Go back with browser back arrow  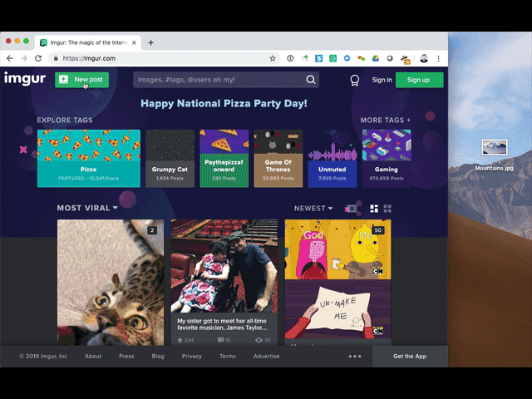click(10, 58)
